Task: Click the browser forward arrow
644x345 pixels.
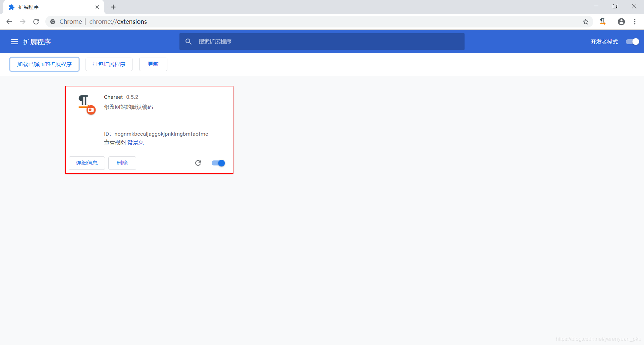Action: click(x=22, y=22)
